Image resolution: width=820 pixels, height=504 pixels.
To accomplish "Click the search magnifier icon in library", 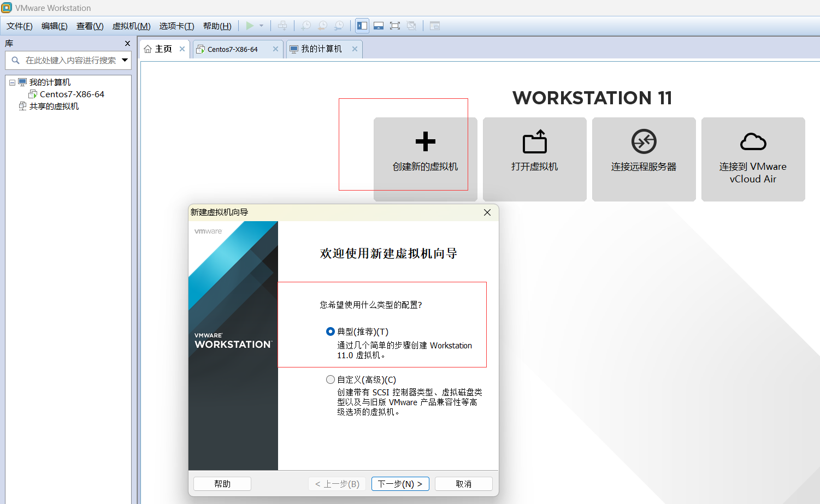I will (15, 60).
